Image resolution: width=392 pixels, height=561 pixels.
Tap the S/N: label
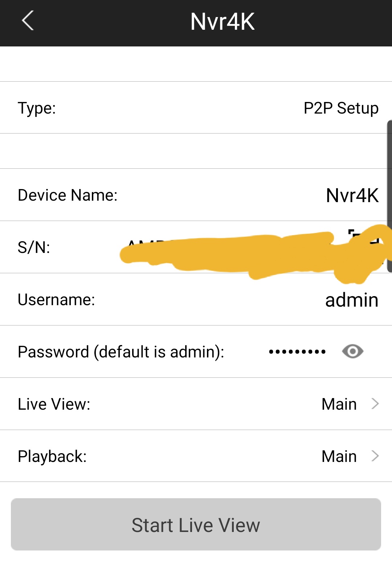[x=34, y=247]
